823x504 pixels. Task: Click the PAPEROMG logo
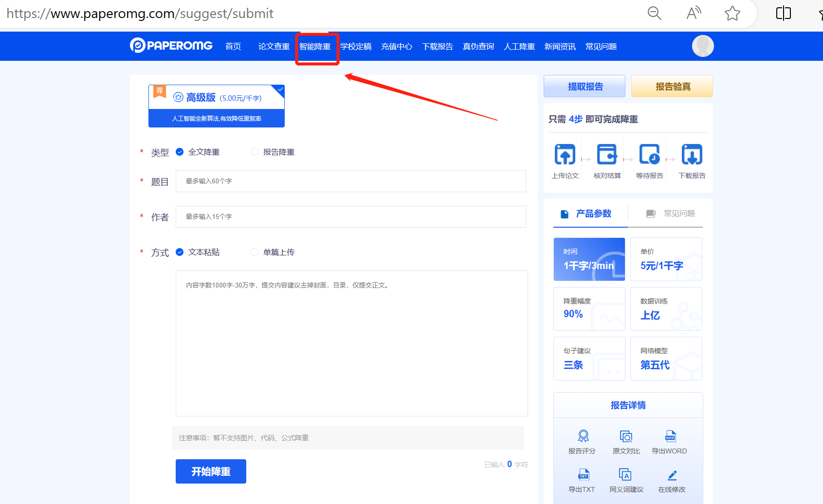click(x=171, y=46)
